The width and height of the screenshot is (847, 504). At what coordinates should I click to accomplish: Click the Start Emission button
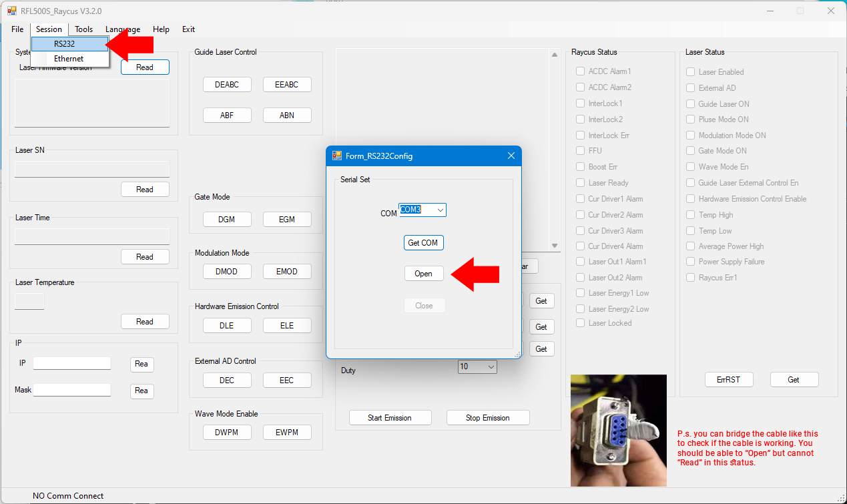(389, 418)
